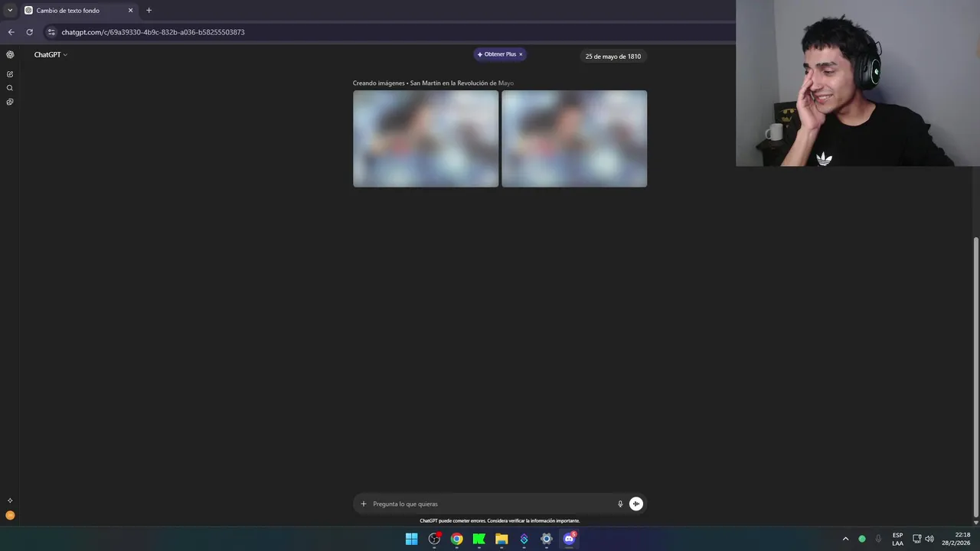Click the '25 de mayo de 1810' message
Viewport: 980px width, 551px height.
(612, 56)
